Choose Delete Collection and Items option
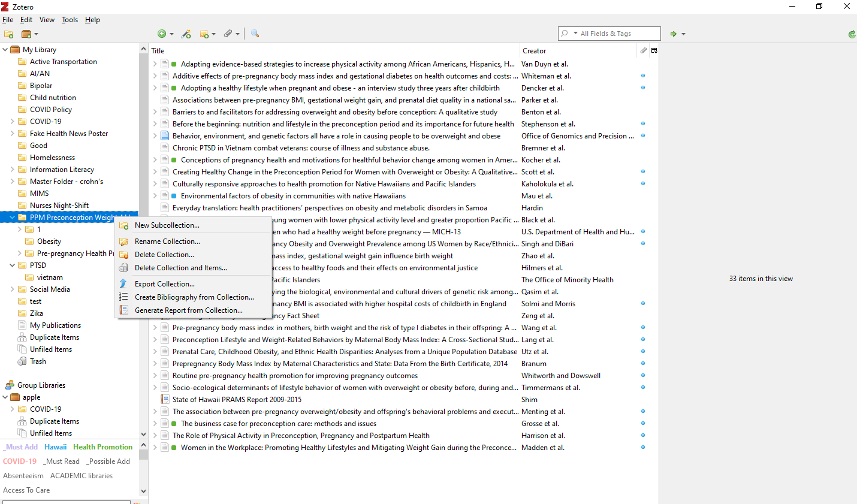The width and height of the screenshot is (857, 504). pos(194,268)
